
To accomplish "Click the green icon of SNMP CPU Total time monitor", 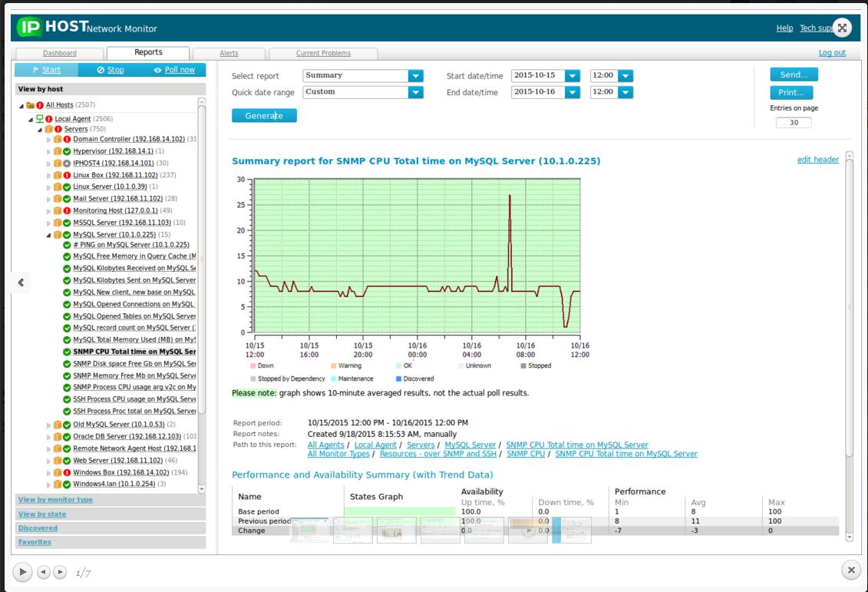I will coord(67,352).
